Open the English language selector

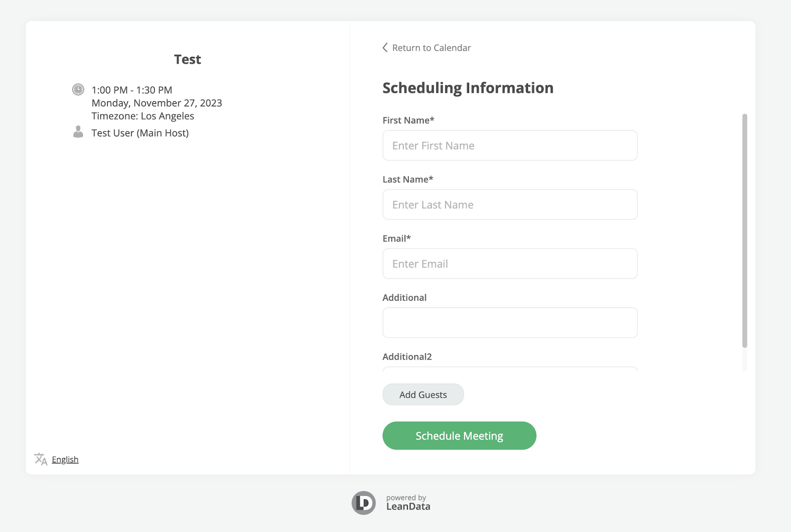[x=65, y=459]
